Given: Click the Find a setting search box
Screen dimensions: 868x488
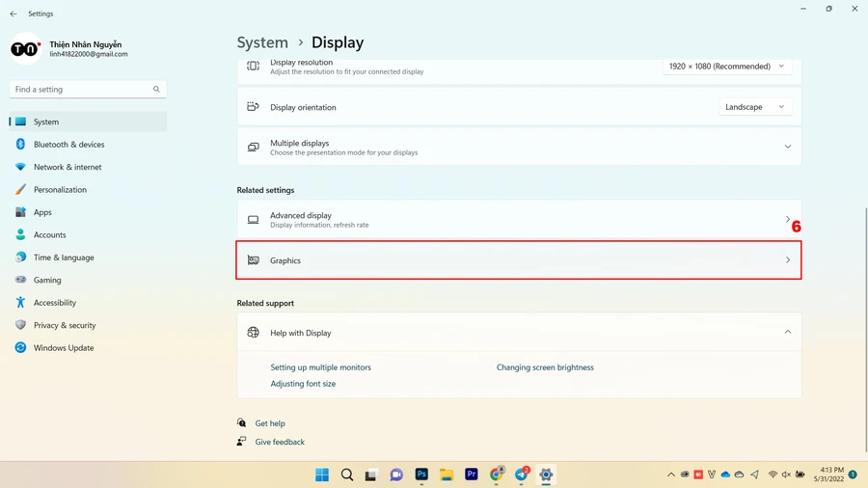Looking at the screenshot, I should (88, 89).
